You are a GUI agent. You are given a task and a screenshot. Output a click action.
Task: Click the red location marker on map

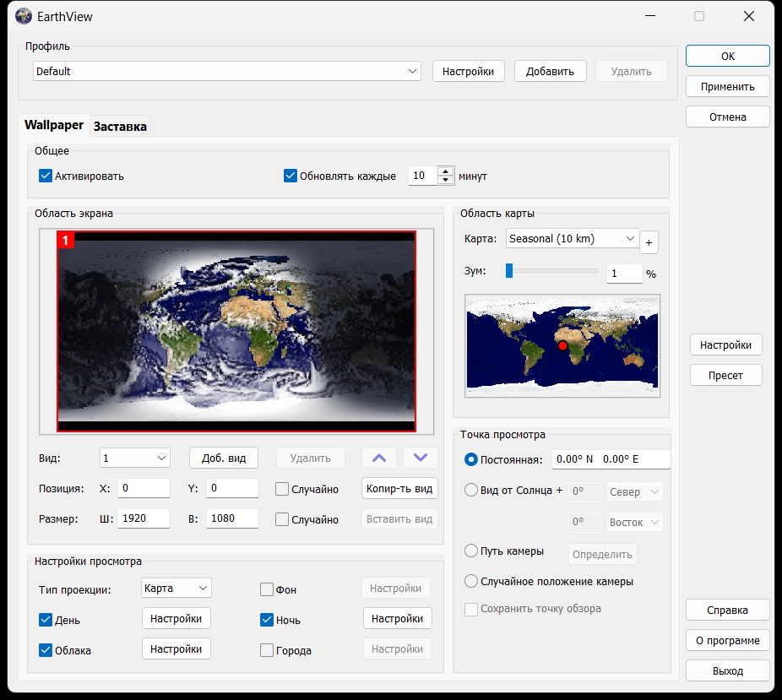(562, 345)
